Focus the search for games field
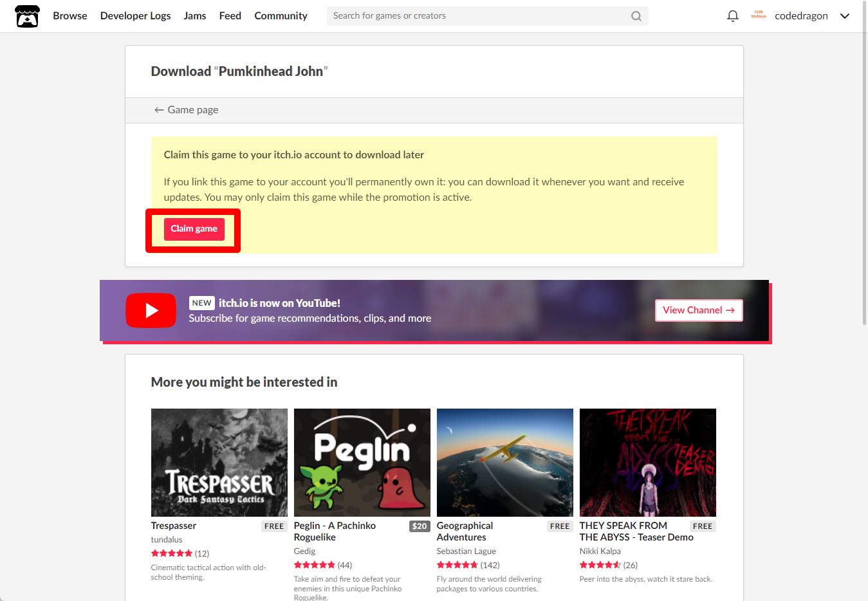This screenshot has width=868, height=601. [487, 16]
